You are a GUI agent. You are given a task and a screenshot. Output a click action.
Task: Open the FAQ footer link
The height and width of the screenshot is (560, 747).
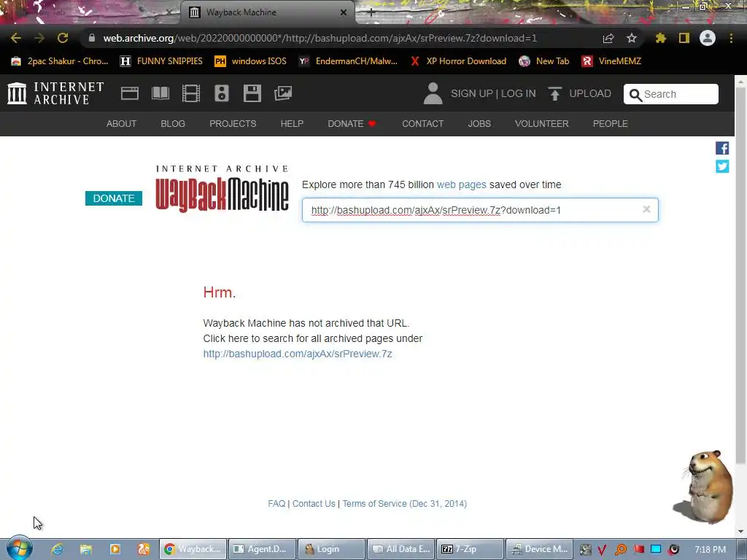(x=276, y=504)
